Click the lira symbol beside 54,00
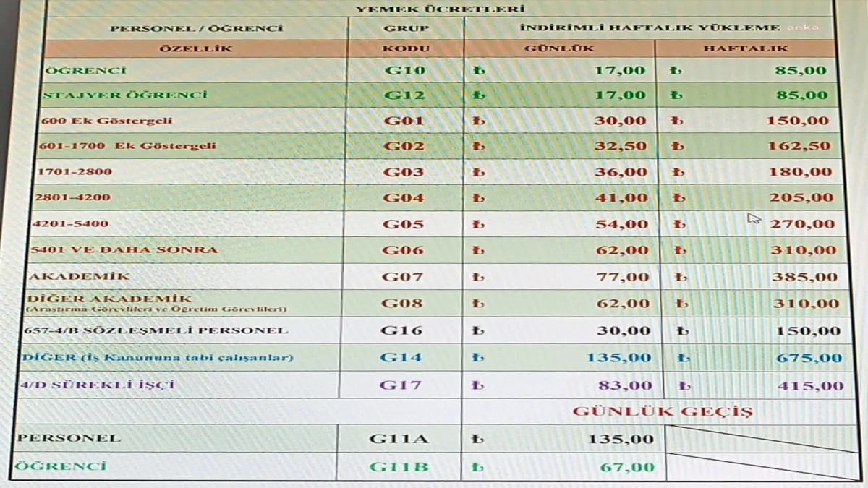 pos(477,225)
